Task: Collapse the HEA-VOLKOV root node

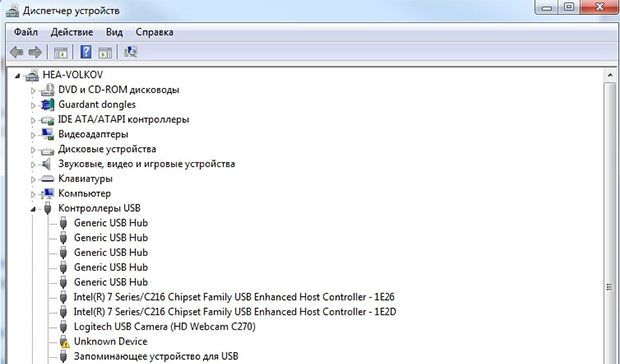Action: 17,76
